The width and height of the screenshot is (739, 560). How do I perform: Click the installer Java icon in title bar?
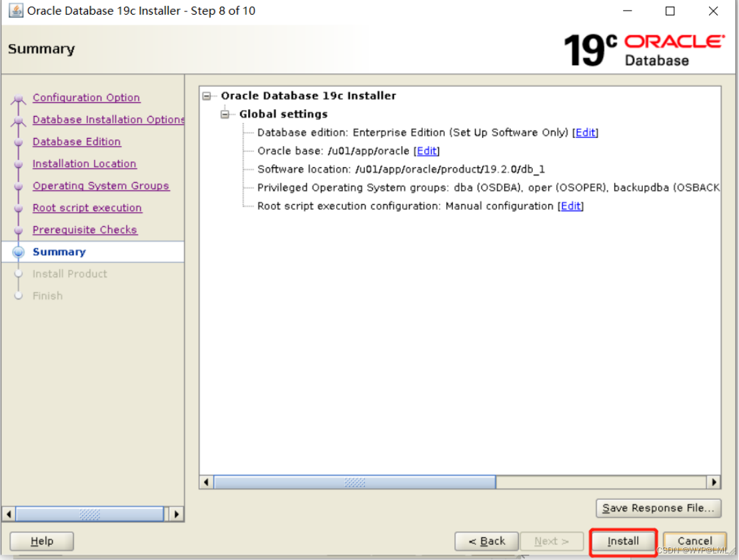point(15,11)
